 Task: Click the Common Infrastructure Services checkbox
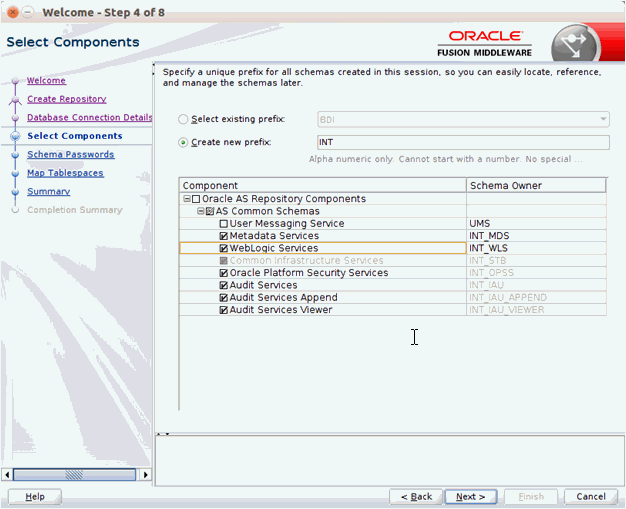coord(224,261)
